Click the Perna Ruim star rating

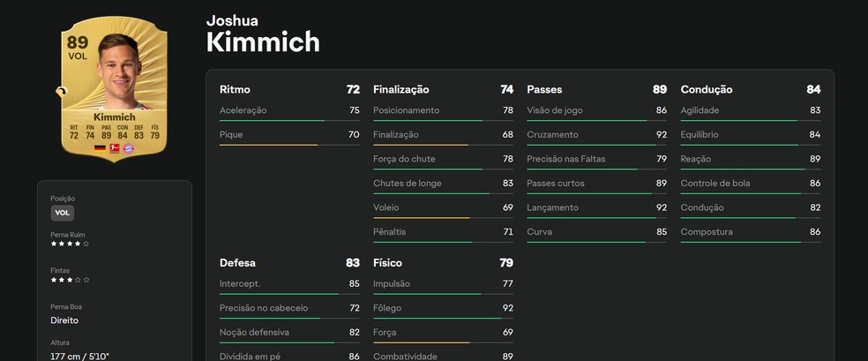point(70,244)
